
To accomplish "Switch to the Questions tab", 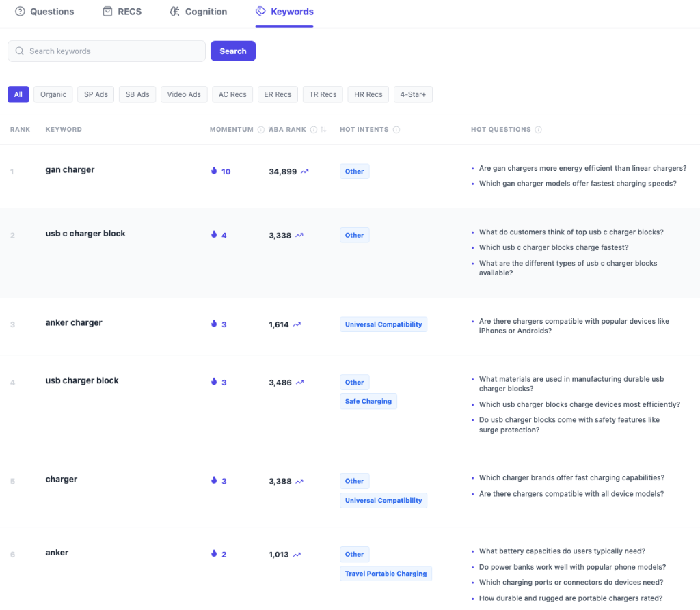I will coord(44,12).
